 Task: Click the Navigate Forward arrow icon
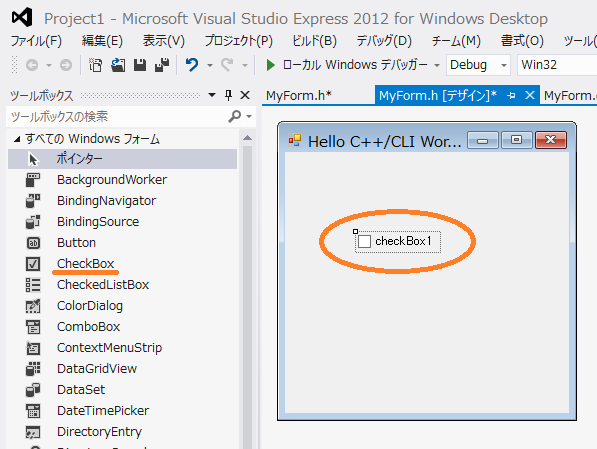(x=66, y=66)
